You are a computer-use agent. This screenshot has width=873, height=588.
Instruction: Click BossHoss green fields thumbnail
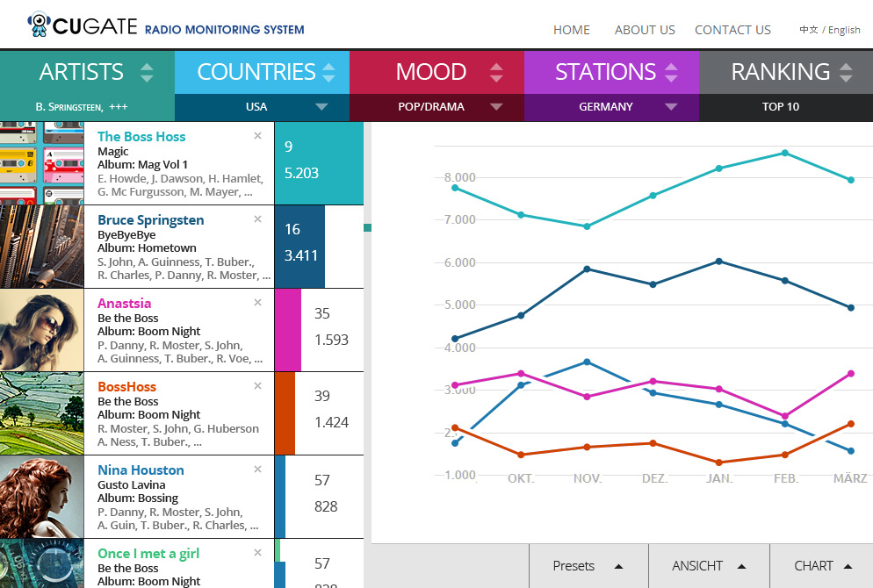click(x=42, y=413)
